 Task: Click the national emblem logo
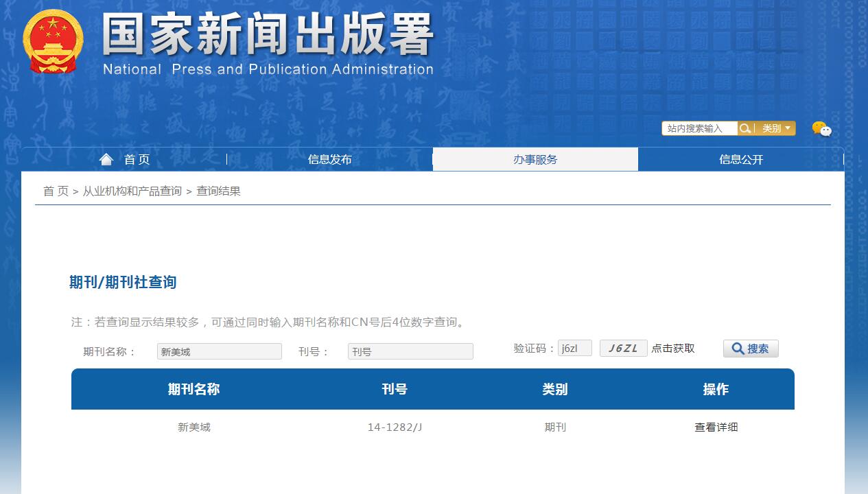pyautogui.click(x=53, y=41)
